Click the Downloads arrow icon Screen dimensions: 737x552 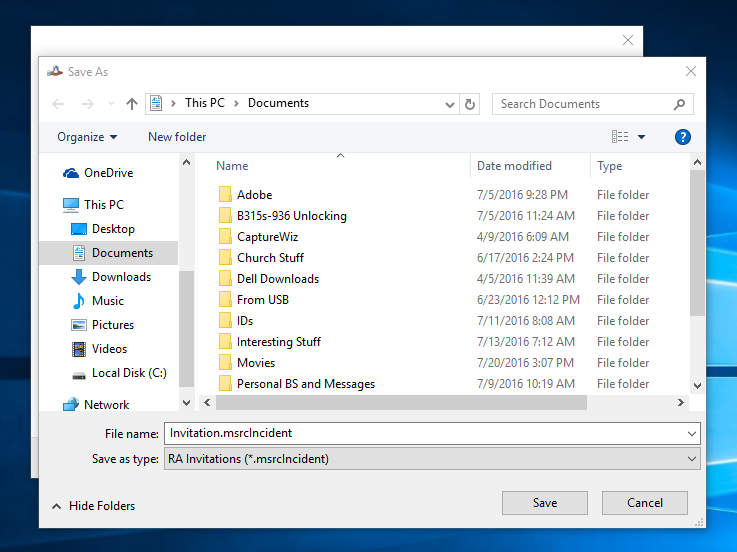click(x=78, y=277)
